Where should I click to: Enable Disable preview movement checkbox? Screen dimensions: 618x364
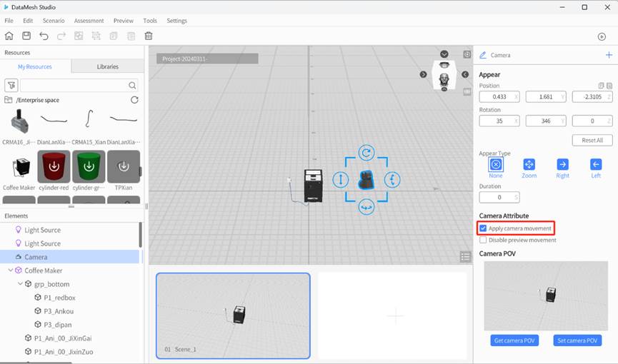point(484,240)
